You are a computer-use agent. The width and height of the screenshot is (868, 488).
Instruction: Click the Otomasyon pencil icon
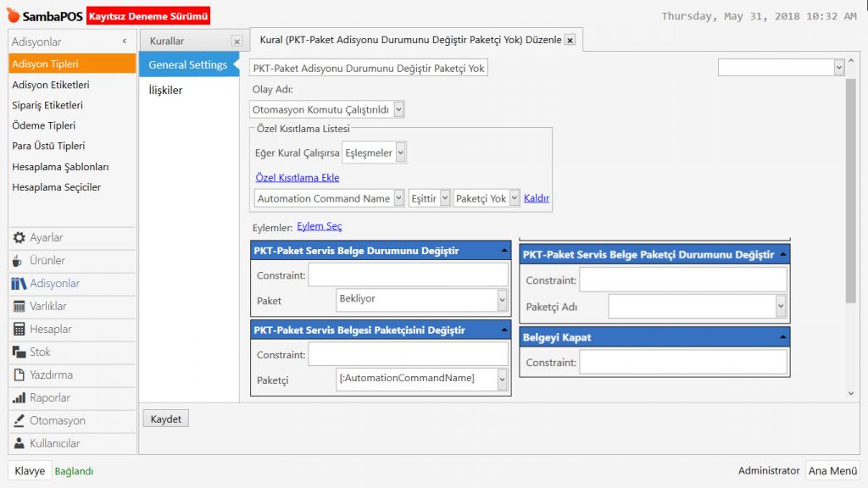(x=19, y=421)
